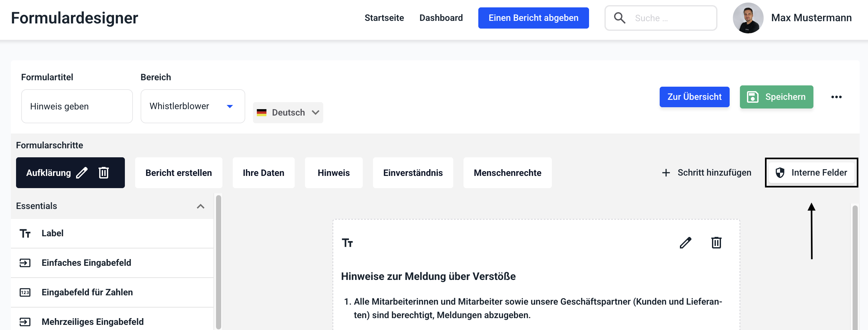This screenshot has height=330, width=868.
Task: Collapse the Essentials section
Action: [201, 206]
